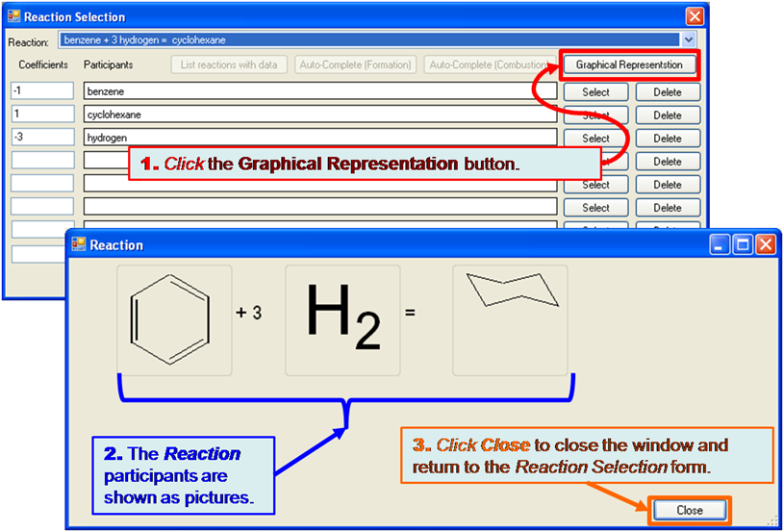784x532 pixels.
Task: Click the Reaction Selection title bar icon
Action: pyautogui.click(x=13, y=17)
